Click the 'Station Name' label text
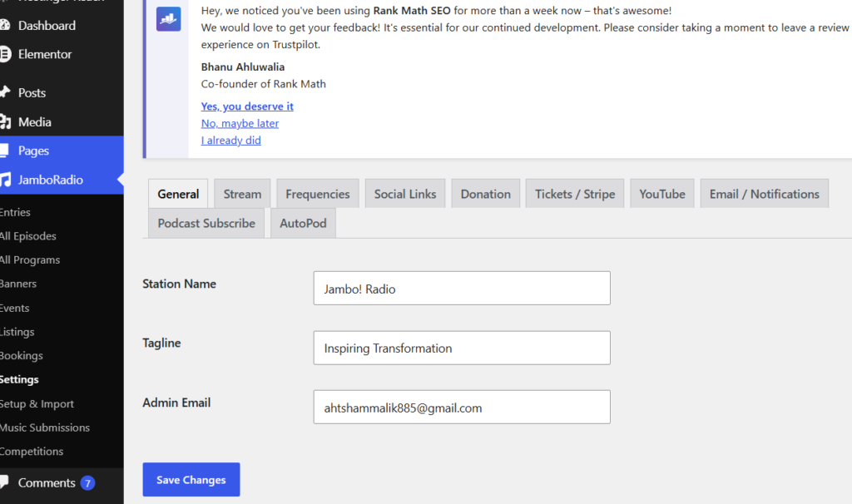Image resolution: width=852 pixels, height=504 pixels. [180, 284]
